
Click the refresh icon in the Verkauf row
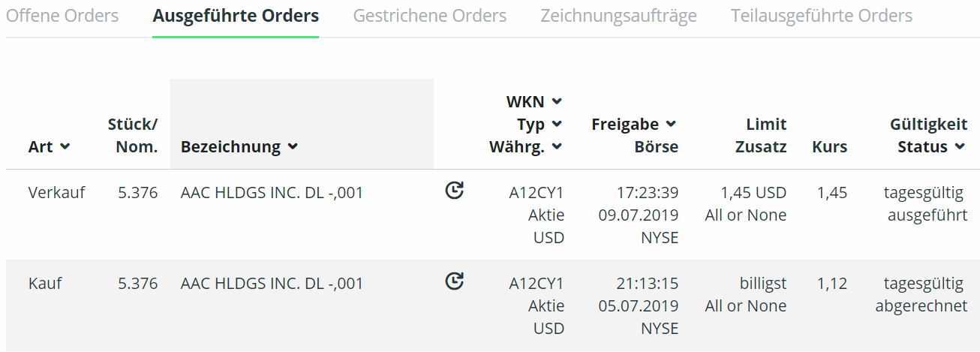(x=454, y=191)
